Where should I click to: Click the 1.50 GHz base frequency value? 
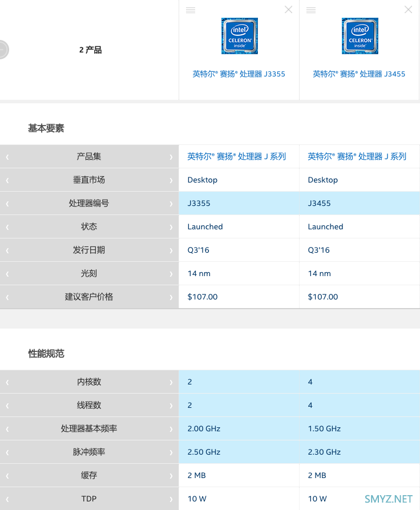(x=324, y=428)
